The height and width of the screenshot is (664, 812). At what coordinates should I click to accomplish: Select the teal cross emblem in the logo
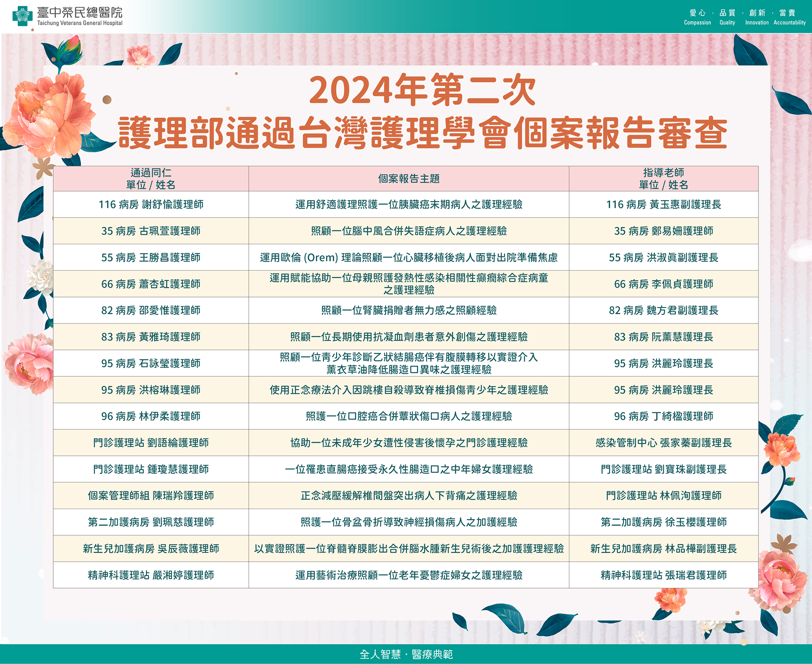click(22, 16)
